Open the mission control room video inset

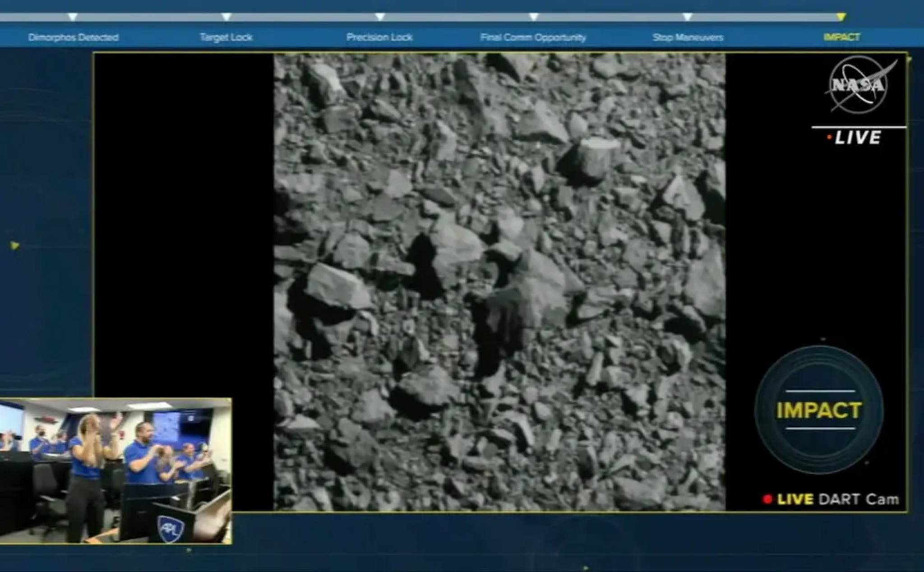(115, 471)
